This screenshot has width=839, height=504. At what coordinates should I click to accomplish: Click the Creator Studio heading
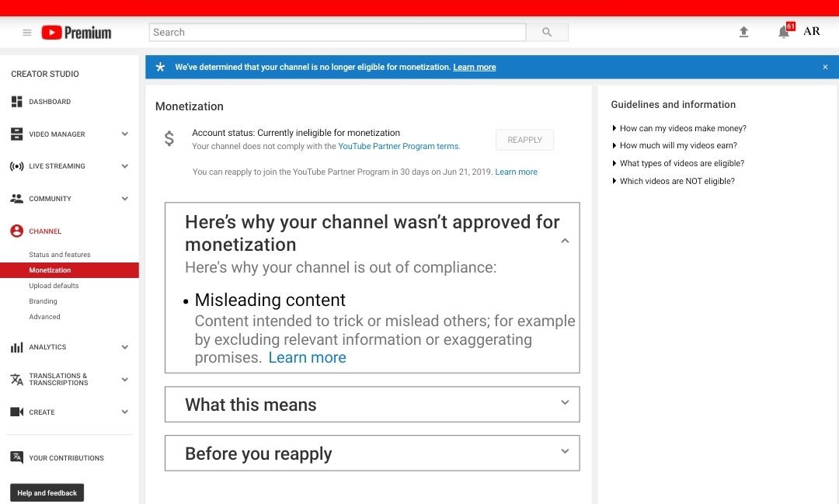[45, 74]
